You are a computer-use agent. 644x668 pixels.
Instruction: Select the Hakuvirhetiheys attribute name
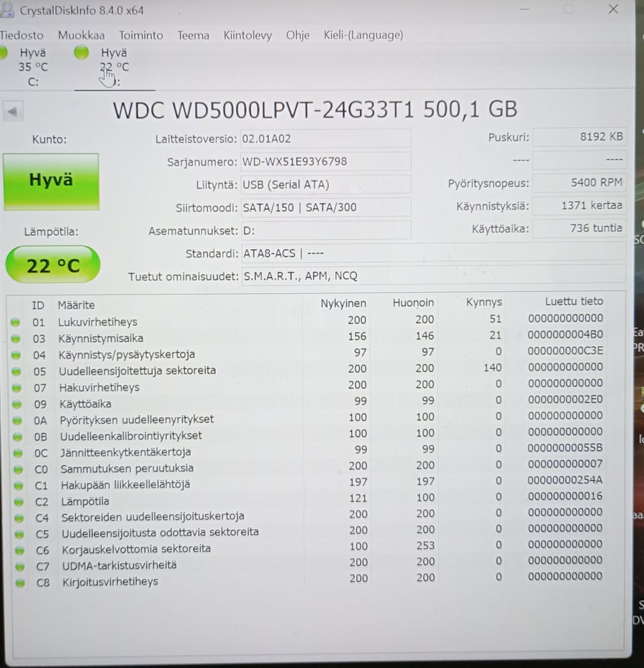point(99,387)
